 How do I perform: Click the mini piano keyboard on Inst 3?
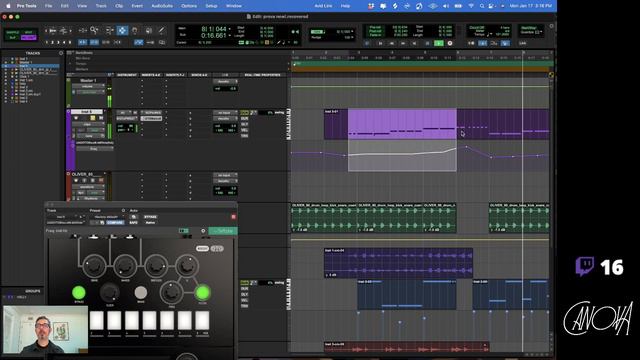click(289, 124)
